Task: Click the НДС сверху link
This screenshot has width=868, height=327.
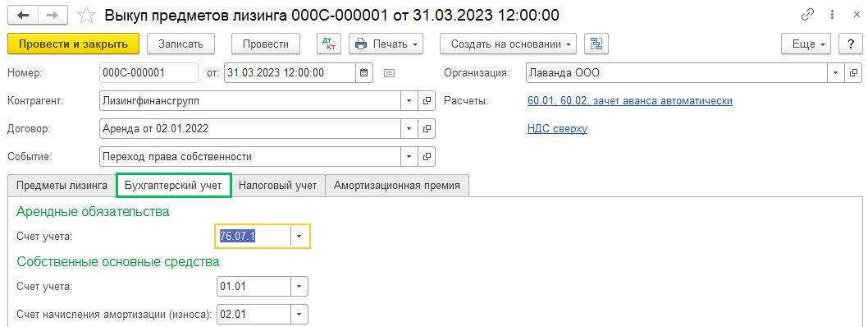Action: (557, 129)
